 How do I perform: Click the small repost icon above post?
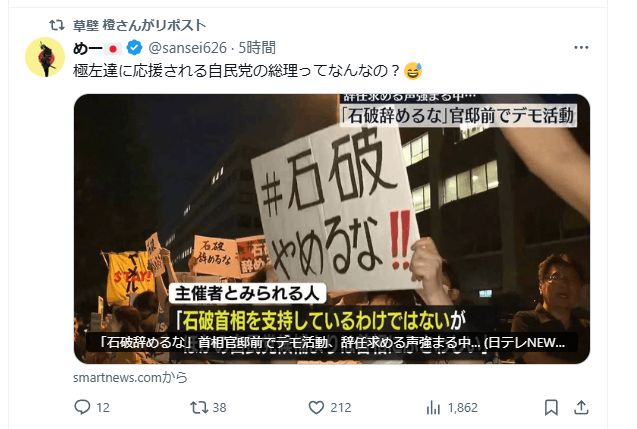pyautogui.click(x=57, y=25)
